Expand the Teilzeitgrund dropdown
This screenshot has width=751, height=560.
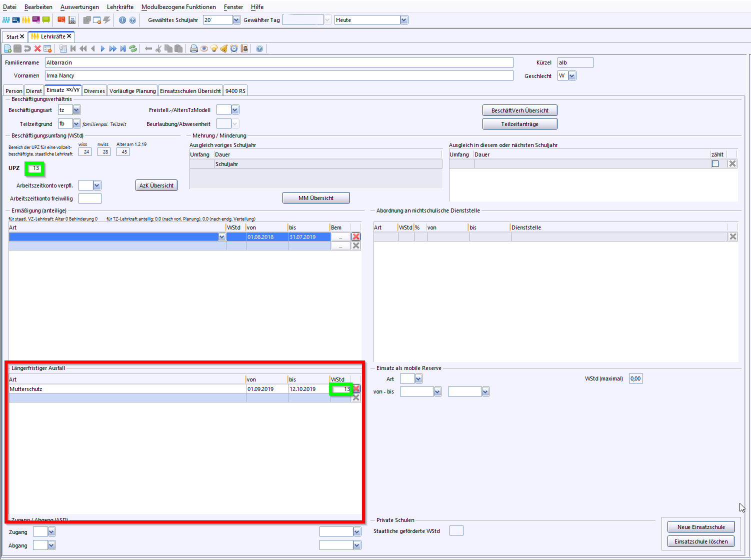tap(76, 123)
